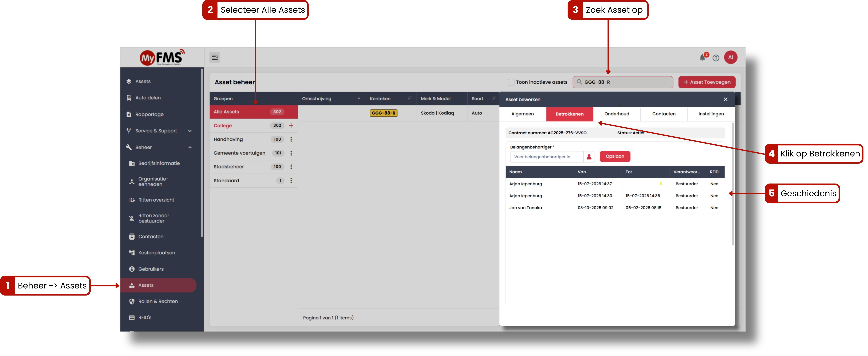Click the MyFMS logo
Screen dimensions: 868x356
tap(162, 57)
